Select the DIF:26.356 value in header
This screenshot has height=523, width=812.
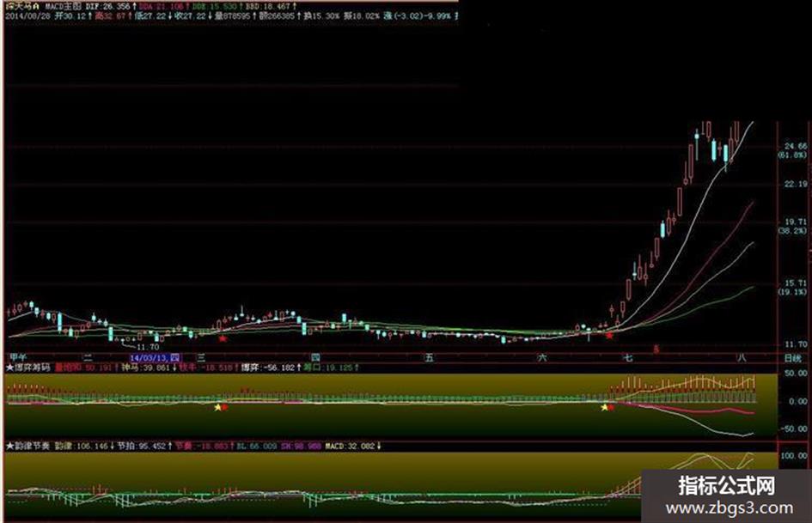pyautogui.click(x=110, y=6)
